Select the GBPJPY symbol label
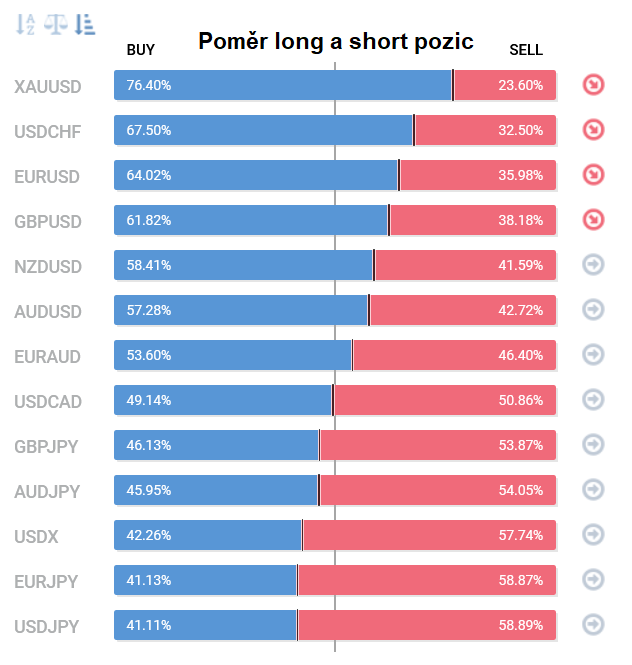The image size is (632, 665). 46,447
